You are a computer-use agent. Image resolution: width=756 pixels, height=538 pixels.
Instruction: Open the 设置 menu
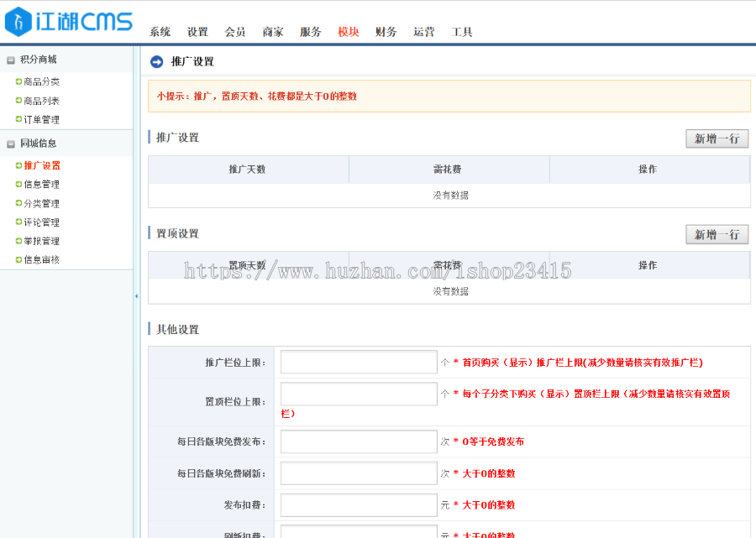pos(197,32)
